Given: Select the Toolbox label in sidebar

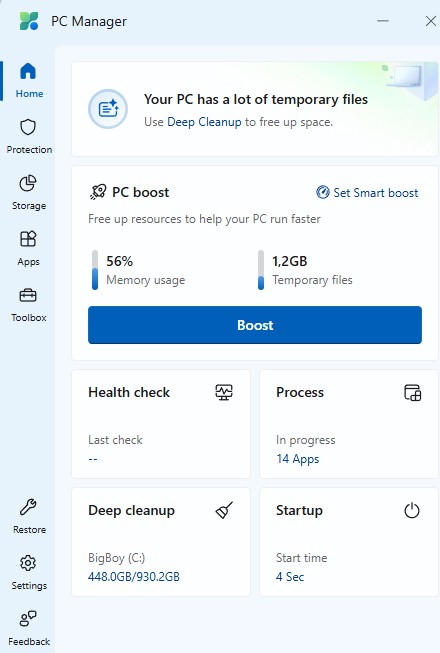Looking at the screenshot, I should (29, 317).
